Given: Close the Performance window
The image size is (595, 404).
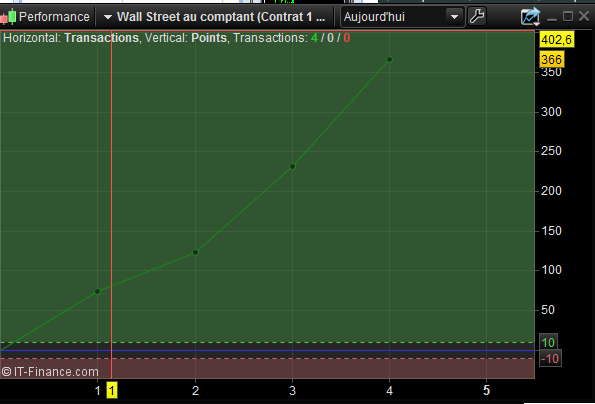Looking at the screenshot, I should [x=584, y=17].
